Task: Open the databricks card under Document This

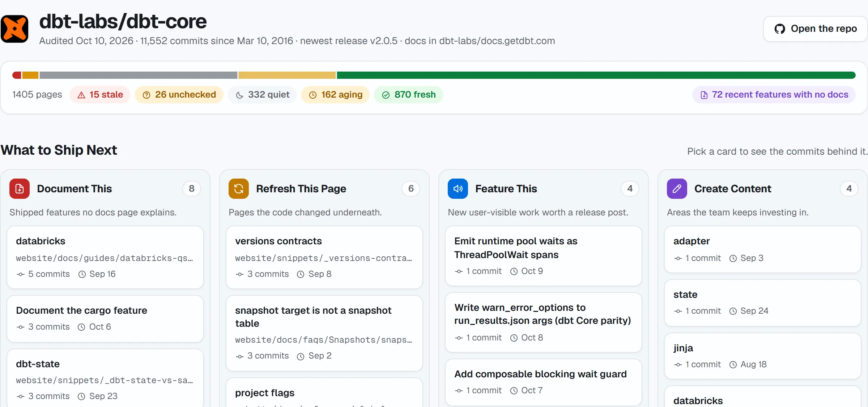Action: click(x=105, y=257)
